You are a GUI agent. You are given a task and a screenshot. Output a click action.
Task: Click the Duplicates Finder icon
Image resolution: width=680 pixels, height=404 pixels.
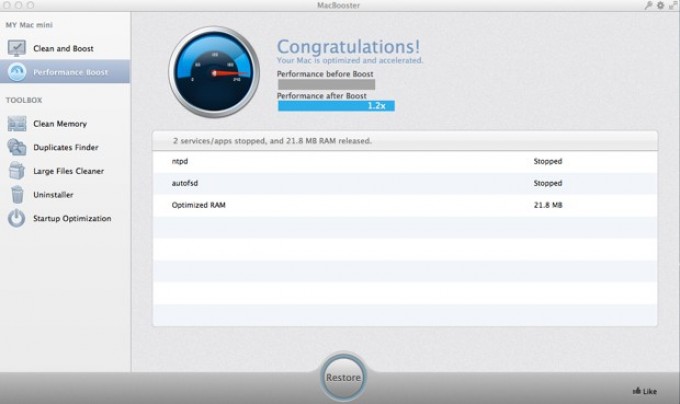point(16,147)
